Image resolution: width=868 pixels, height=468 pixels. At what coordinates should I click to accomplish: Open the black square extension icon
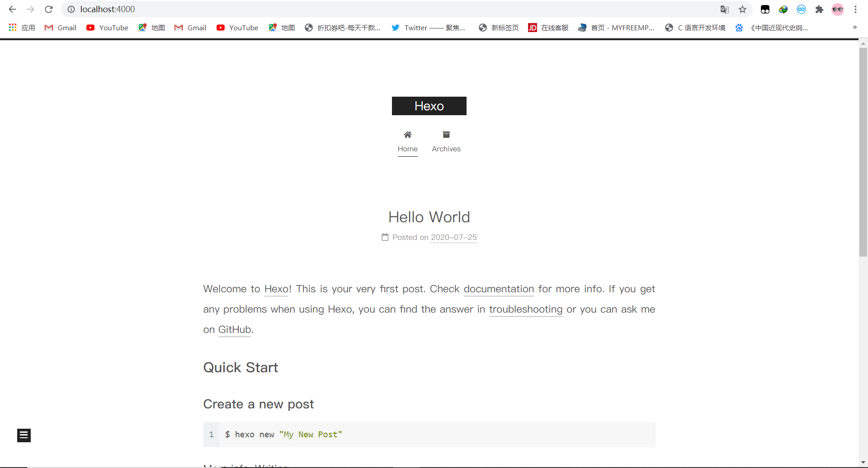tap(765, 9)
